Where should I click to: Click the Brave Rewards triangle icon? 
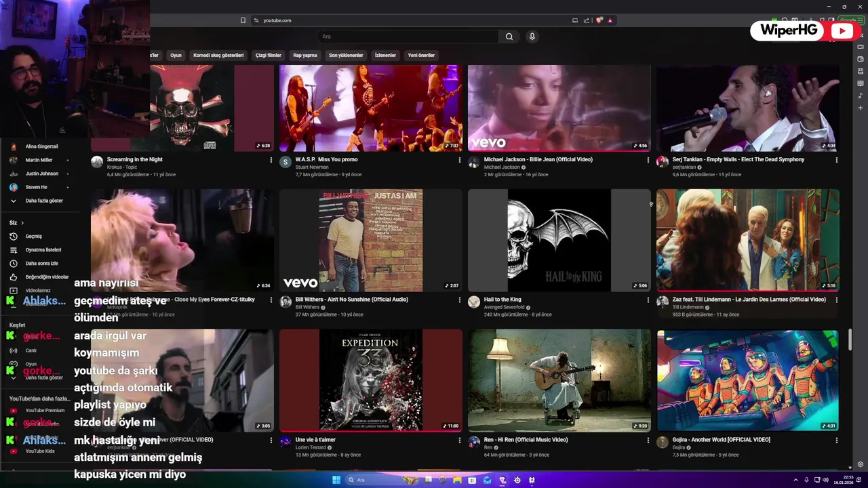tap(610, 20)
